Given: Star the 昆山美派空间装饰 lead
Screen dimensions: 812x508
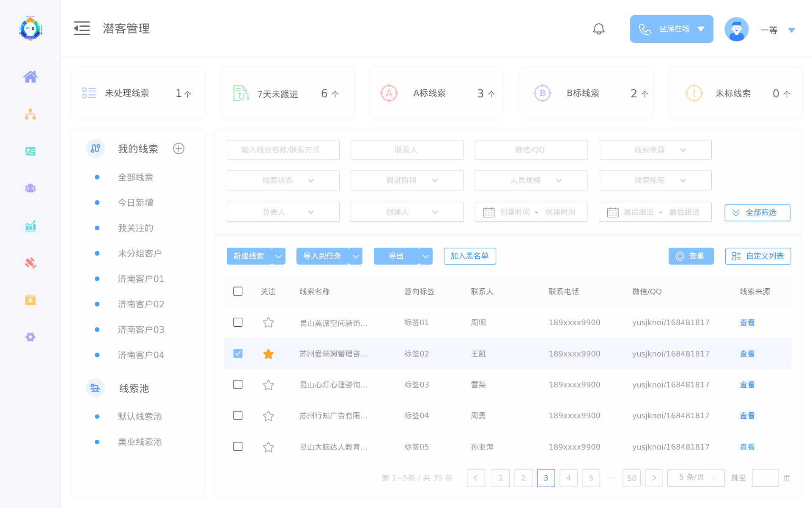Looking at the screenshot, I should (x=268, y=323).
